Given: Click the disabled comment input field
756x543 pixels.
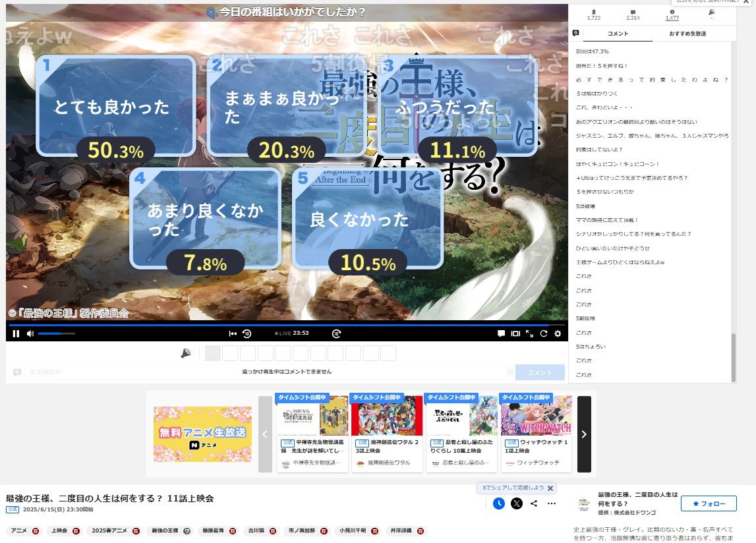Looking at the screenshot, I should click(287, 372).
